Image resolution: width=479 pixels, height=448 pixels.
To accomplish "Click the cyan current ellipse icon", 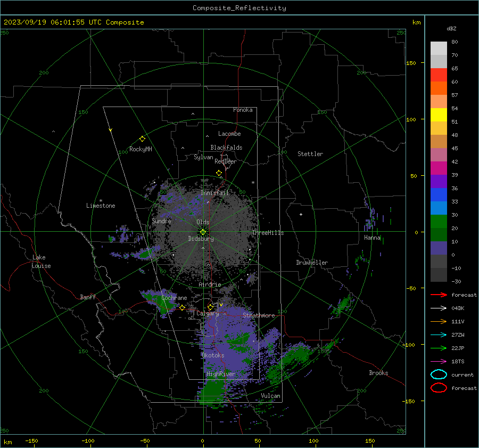I will (439, 374).
